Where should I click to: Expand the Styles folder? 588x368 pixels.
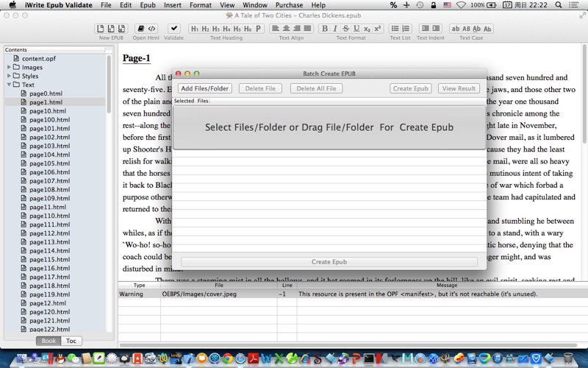pyautogui.click(x=9, y=76)
